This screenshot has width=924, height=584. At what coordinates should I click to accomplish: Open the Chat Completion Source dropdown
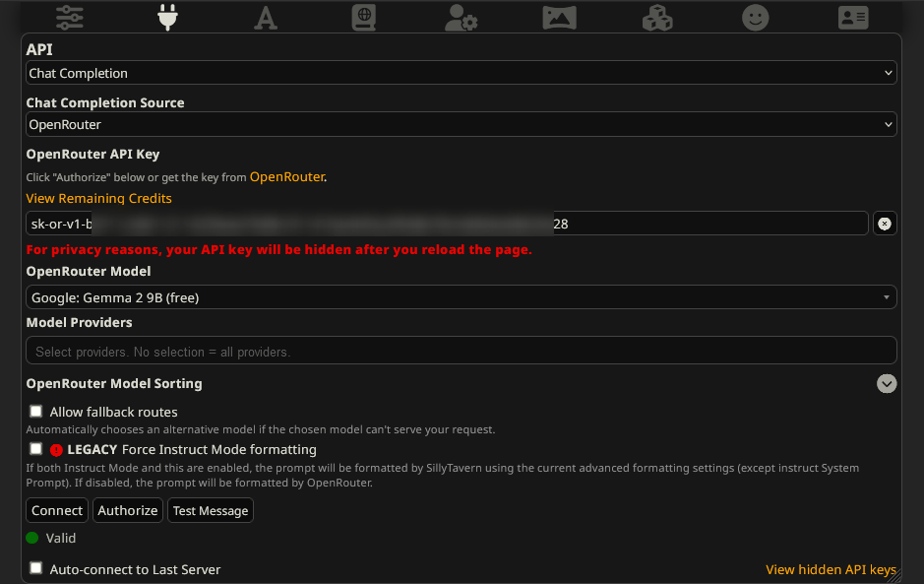pyautogui.click(x=461, y=125)
